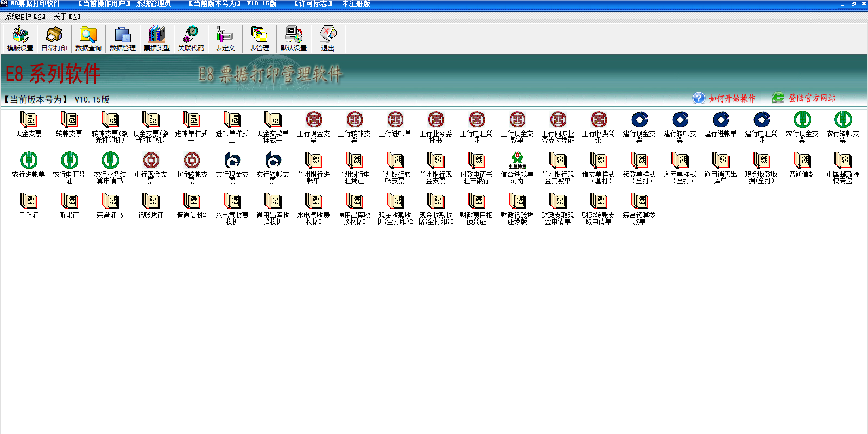Select the 中行现金支票 BOC icon
868x434 pixels.
coord(151,168)
